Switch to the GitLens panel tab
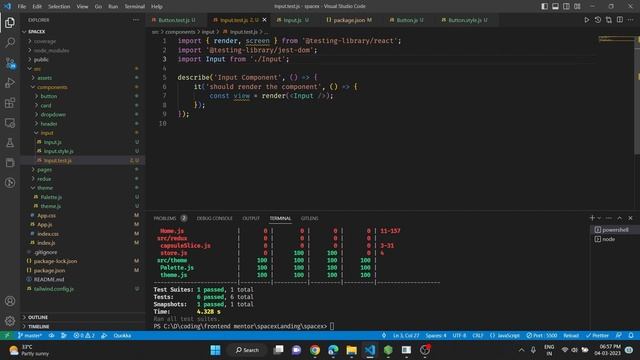 click(x=309, y=218)
